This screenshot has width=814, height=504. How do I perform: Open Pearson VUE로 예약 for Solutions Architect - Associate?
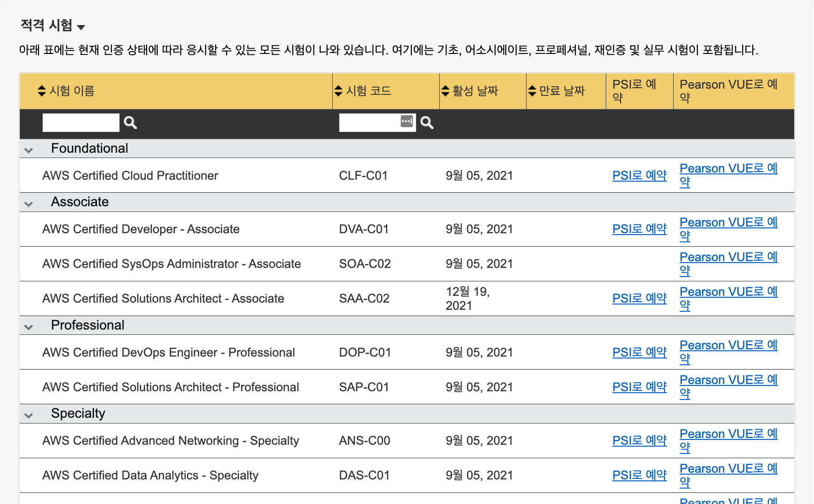click(729, 298)
